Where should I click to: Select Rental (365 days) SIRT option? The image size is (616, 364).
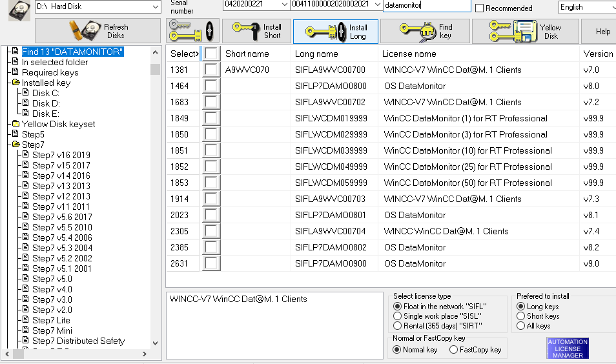coord(397,326)
